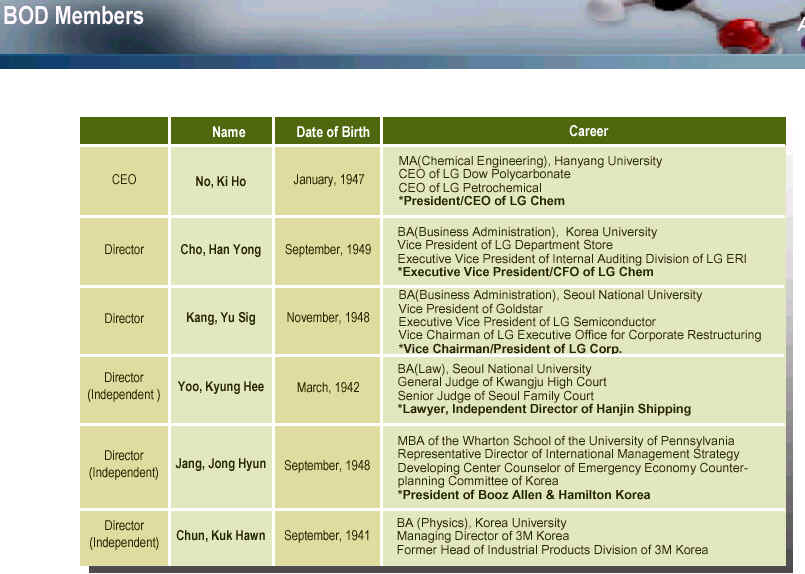
Task: Click the Director cell for Kang, Yu Sig
Action: [x=124, y=319]
